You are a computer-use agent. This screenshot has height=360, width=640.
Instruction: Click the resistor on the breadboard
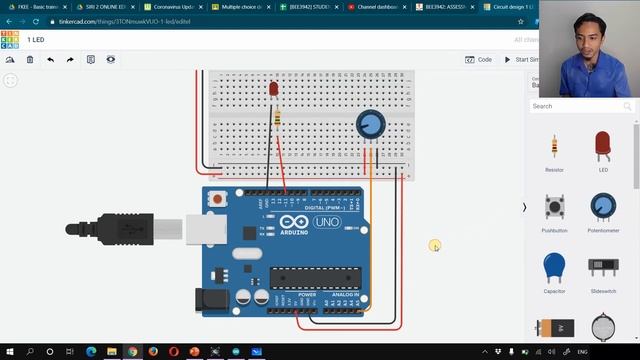click(278, 119)
